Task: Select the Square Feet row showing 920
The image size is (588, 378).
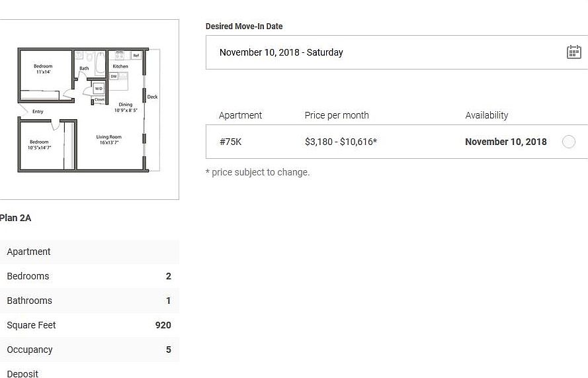Action: pos(88,325)
